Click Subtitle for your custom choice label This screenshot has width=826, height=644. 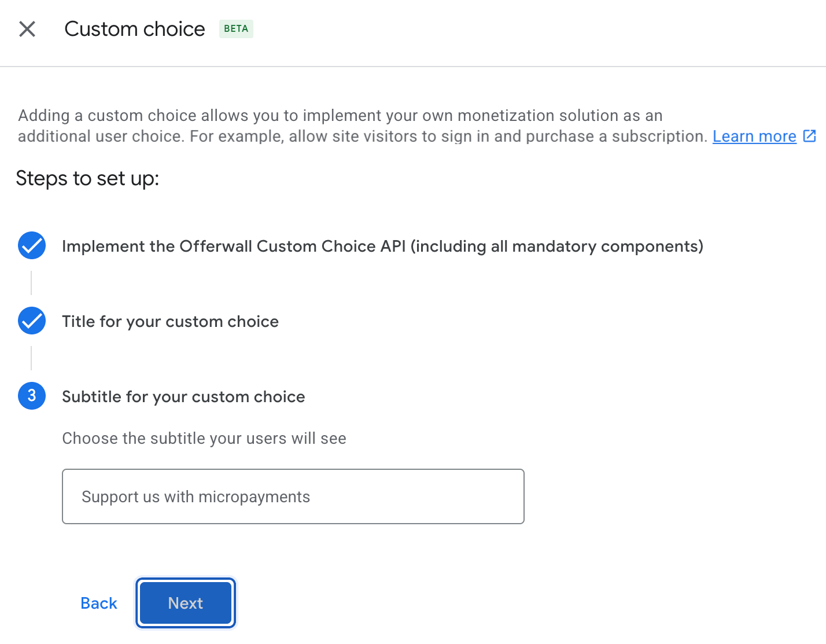click(x=183, y=396)
